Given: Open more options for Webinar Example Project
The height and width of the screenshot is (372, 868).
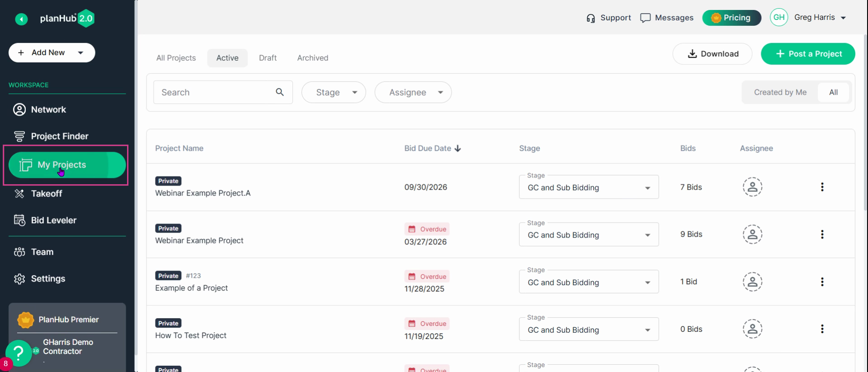Looking at the screenshot, I should point(822,234).
